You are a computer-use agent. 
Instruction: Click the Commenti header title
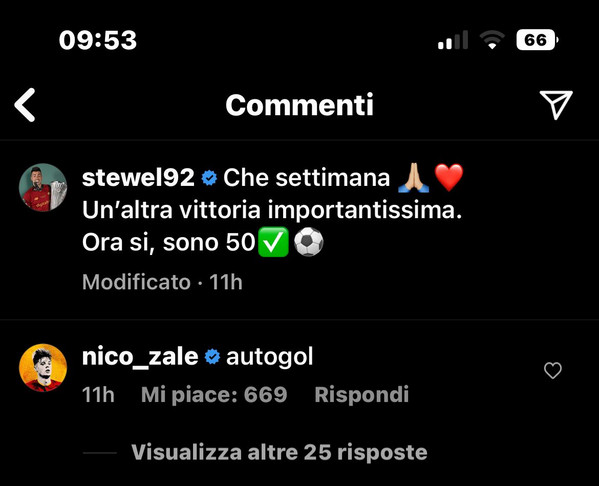point(299,105)
